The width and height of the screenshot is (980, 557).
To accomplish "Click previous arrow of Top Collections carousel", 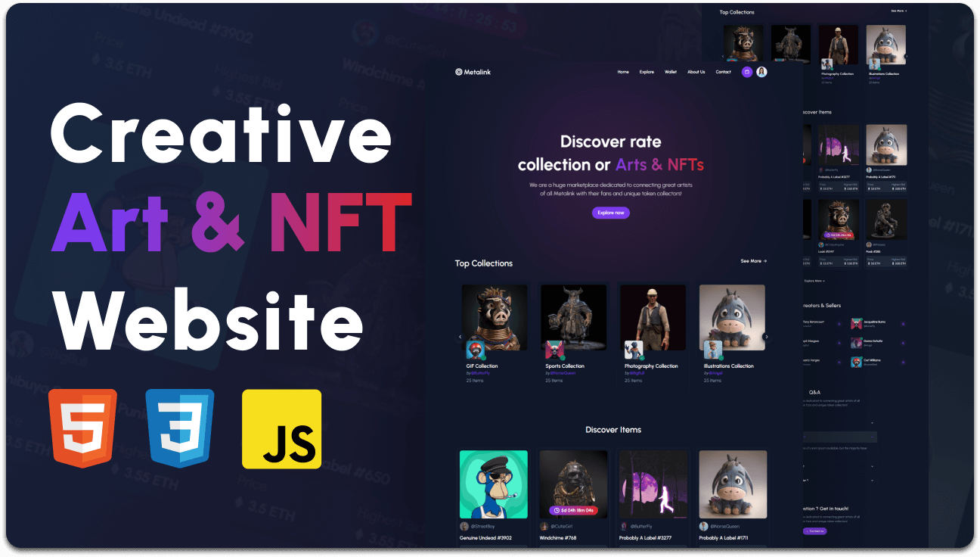I will tap(460, 337).
